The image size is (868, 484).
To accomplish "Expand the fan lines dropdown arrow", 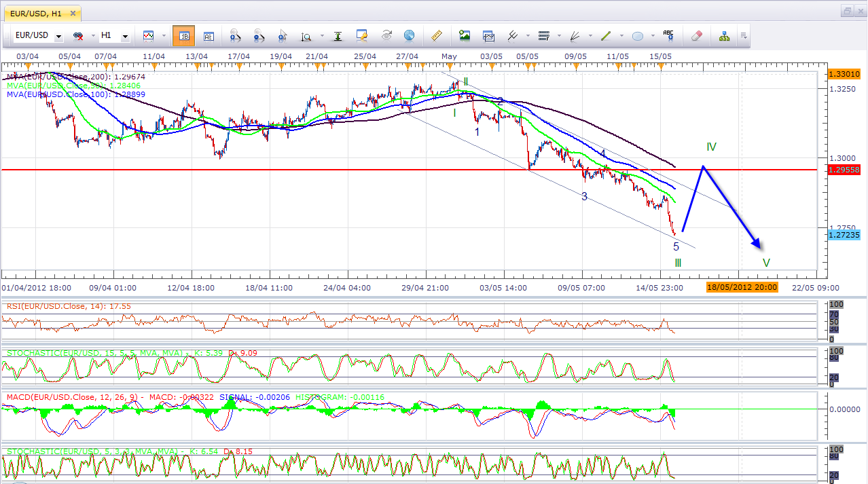I will [x=590, y=36].
